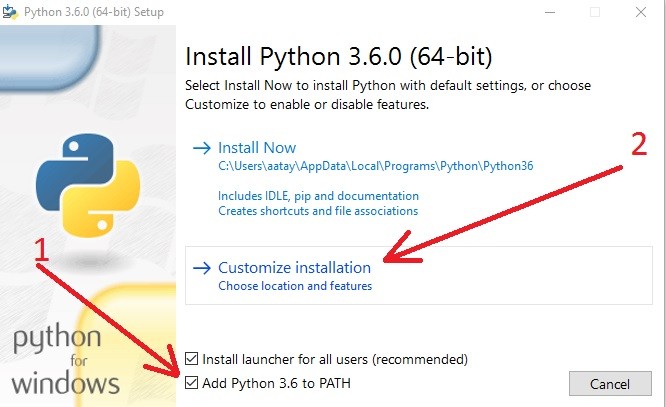Toggle the Add Python 3.6 to PATH checkbox
The height and width of the screenshot is (407, 666).
tap(192, 383)
